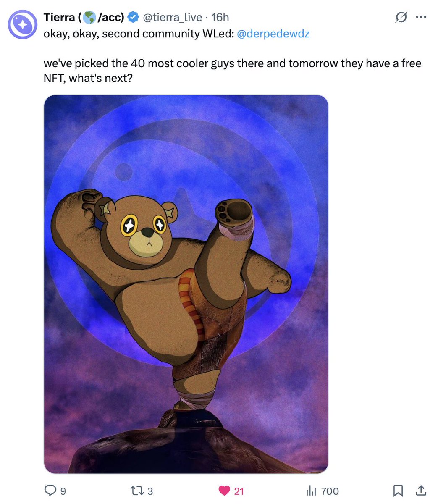Click the share upload icon

point(421,490)
